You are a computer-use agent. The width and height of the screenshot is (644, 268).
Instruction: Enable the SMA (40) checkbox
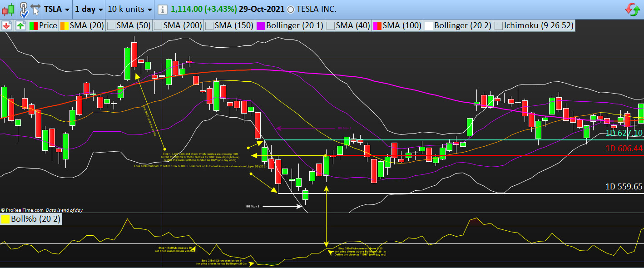pyautogui.click(x=330, y=25)
